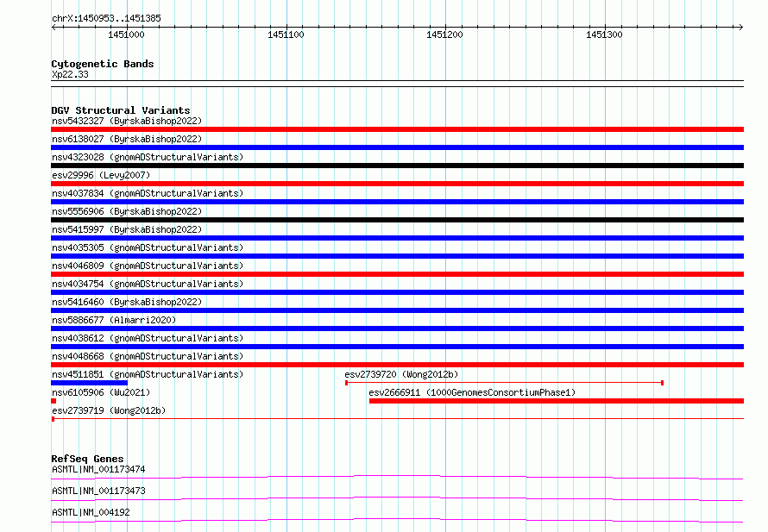Open the nsv5886677 (Almarri2020) label
Screen dimensions: 768x532
pyautogui.click(x=114, y=320)
